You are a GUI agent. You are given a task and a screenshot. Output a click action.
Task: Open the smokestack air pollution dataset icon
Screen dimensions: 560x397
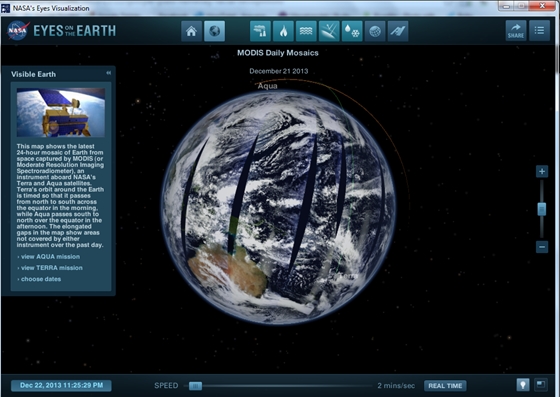[x=260, y=31]
